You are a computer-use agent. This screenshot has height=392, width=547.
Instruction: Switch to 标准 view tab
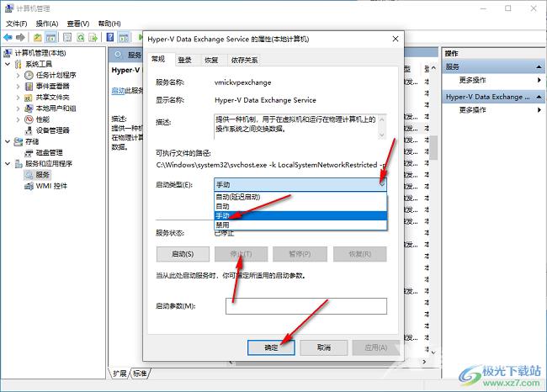(140, 373)
